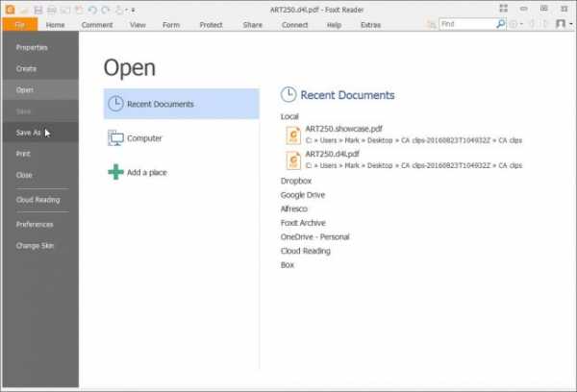577x392 pixels.
Task: Click the PDF icon for ART250.showcase.pdf
Action: tap(293, 135)
